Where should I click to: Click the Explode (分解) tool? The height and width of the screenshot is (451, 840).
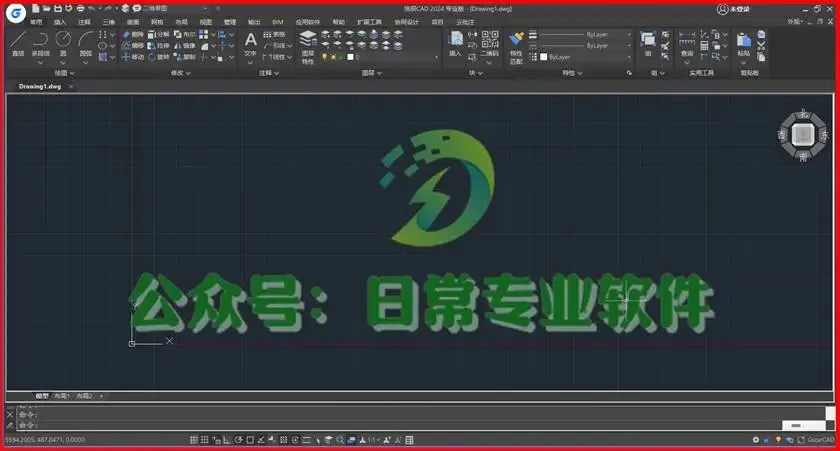pos(159,34)
